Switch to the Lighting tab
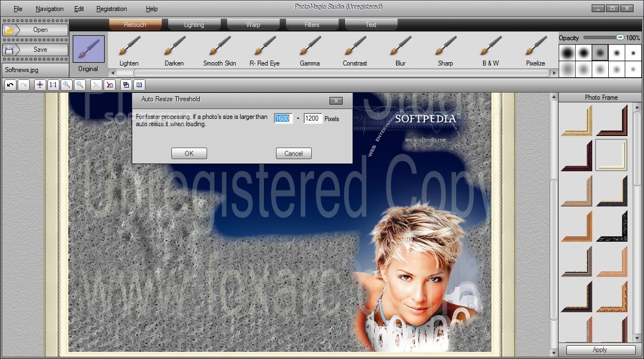The image size is (644, 359). [x=194, y=25]
